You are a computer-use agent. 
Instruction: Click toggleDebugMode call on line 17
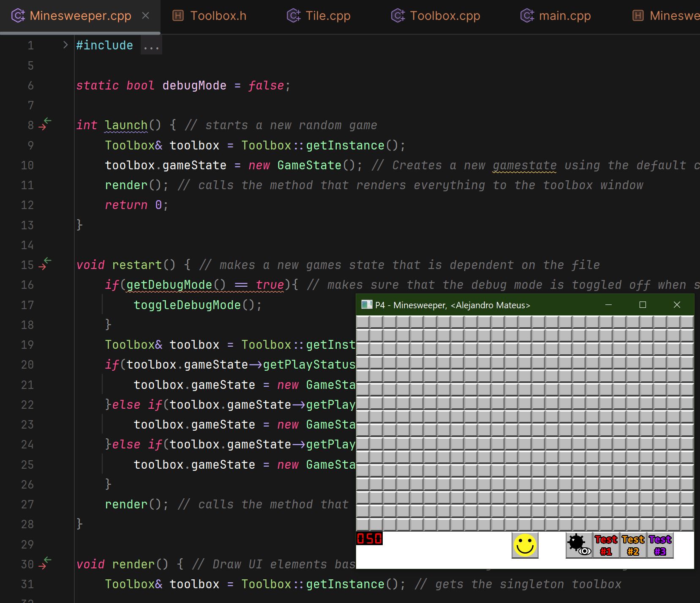(x=187, y=305)
